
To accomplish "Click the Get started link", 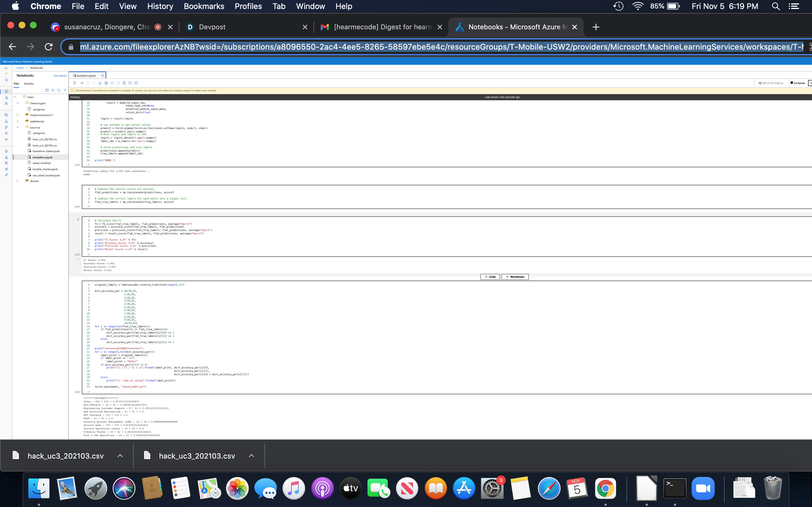I will pos(60,76).
